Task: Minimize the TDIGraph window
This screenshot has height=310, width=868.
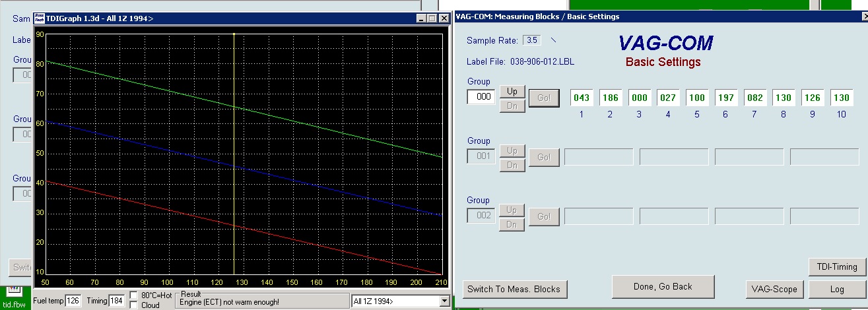Action: (422, 18)
